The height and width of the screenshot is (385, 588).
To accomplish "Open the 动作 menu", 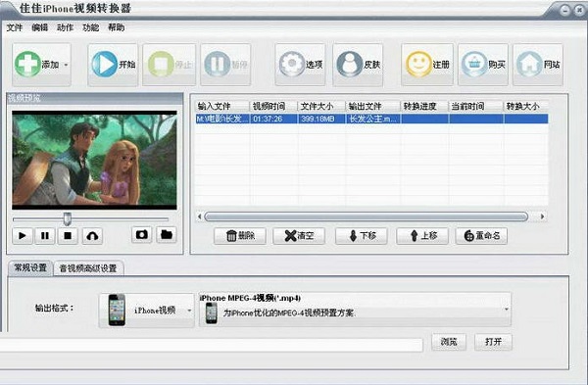I will pyautogui.click(x=66, y=27).
